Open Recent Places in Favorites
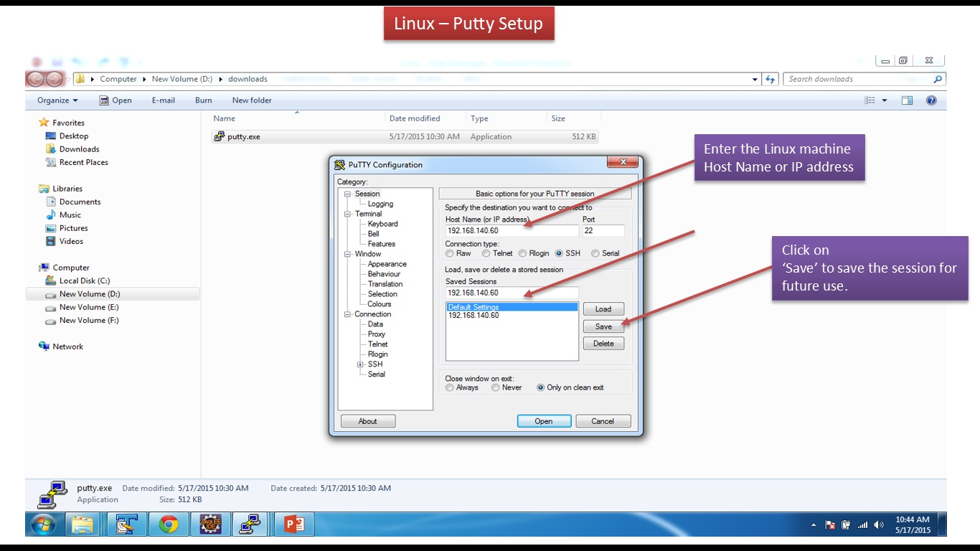 click(x=83, y=162)
